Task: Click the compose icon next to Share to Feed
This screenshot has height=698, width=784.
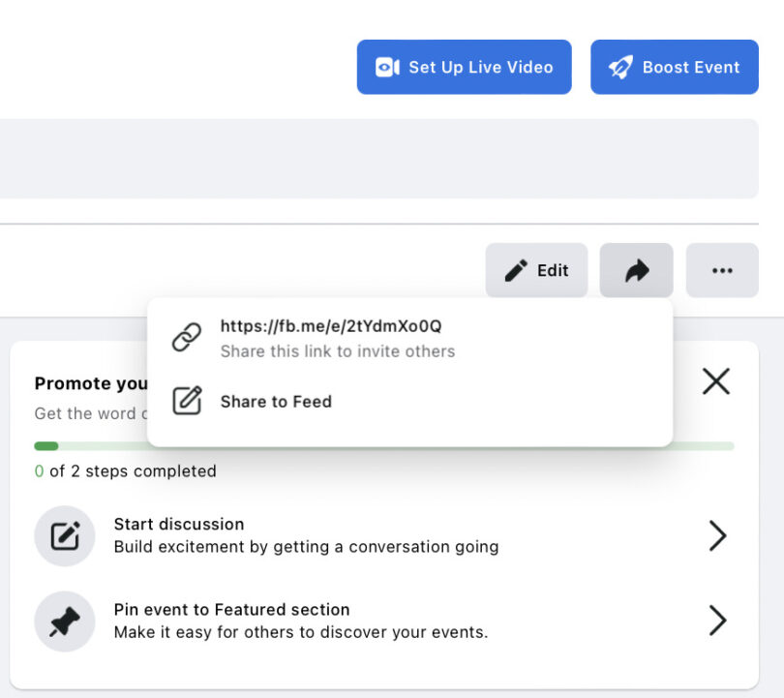Action: [186, 401]
